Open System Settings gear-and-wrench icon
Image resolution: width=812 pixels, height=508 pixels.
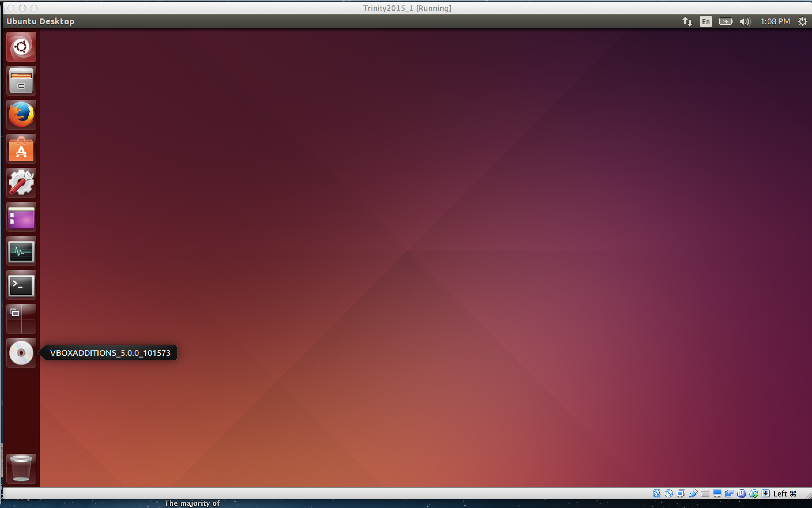pyautogui.click(x=21, y=183)
